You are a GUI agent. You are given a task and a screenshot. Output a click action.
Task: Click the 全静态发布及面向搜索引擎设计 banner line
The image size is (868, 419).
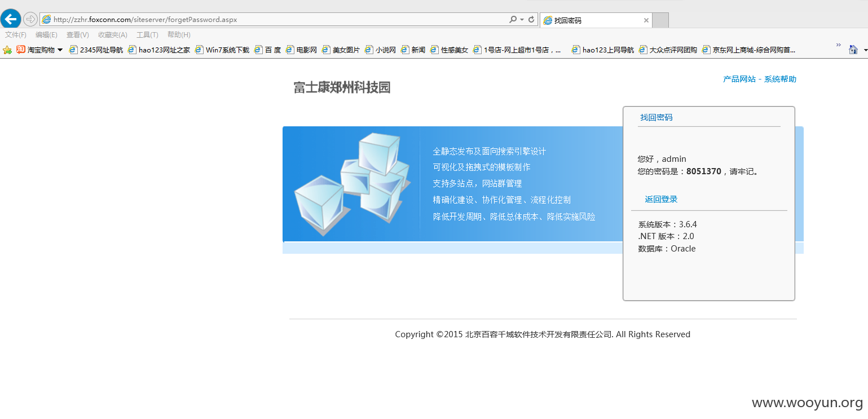[489, 151]
